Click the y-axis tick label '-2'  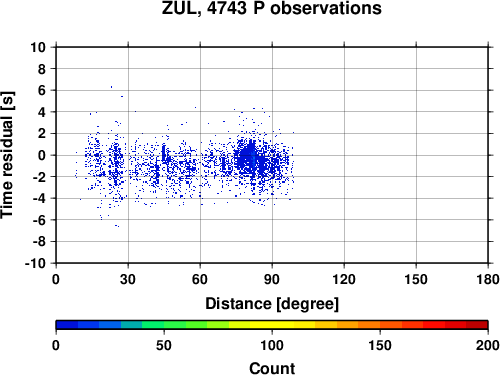pyautogui.click(x=39, y=177)
